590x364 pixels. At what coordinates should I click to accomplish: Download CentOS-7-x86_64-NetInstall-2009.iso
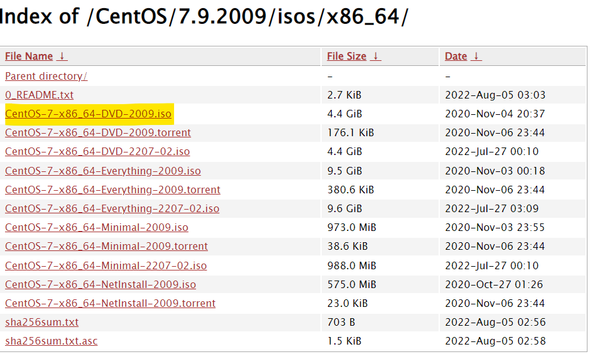tap(101, 284)
